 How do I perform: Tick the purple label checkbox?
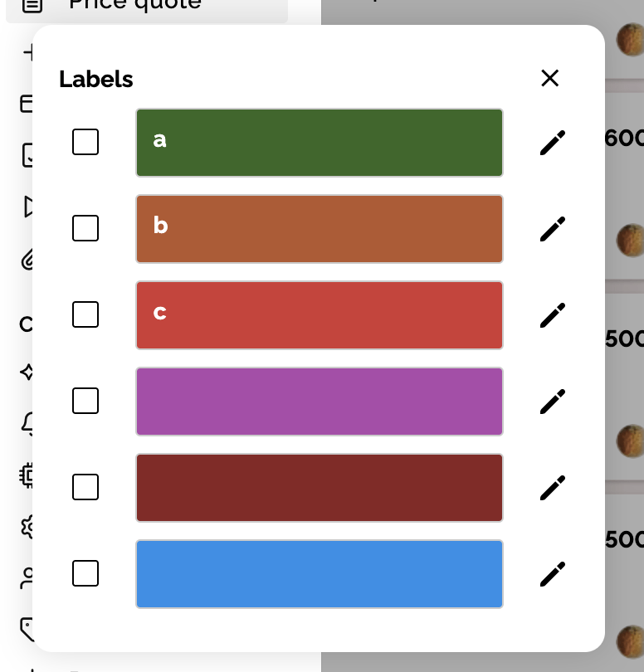point(85,401)
